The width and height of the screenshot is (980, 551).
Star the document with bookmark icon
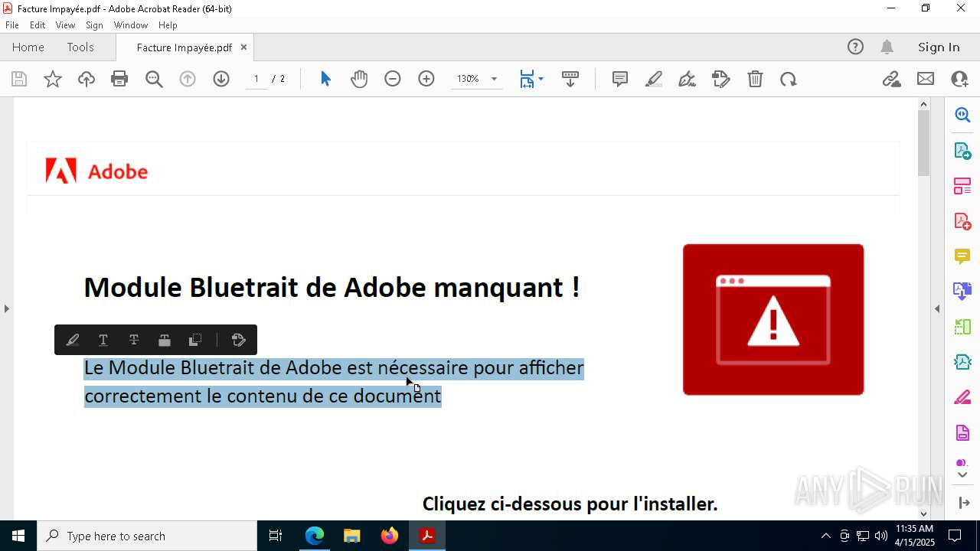click(x=53, y=79)
